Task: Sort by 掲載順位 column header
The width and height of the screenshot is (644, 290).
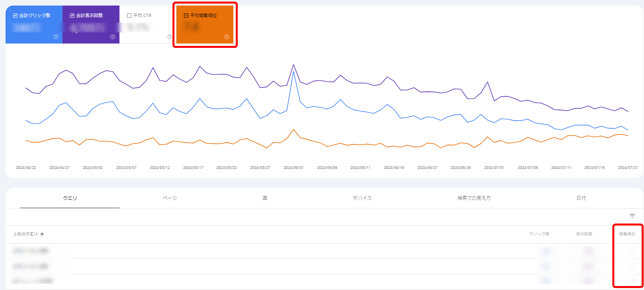Action: [627, 234]
